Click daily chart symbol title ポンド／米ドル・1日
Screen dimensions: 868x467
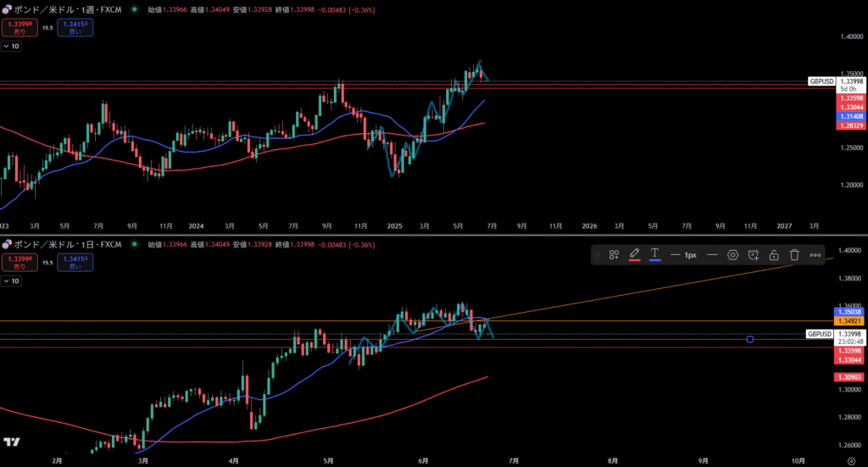[55, 245]
